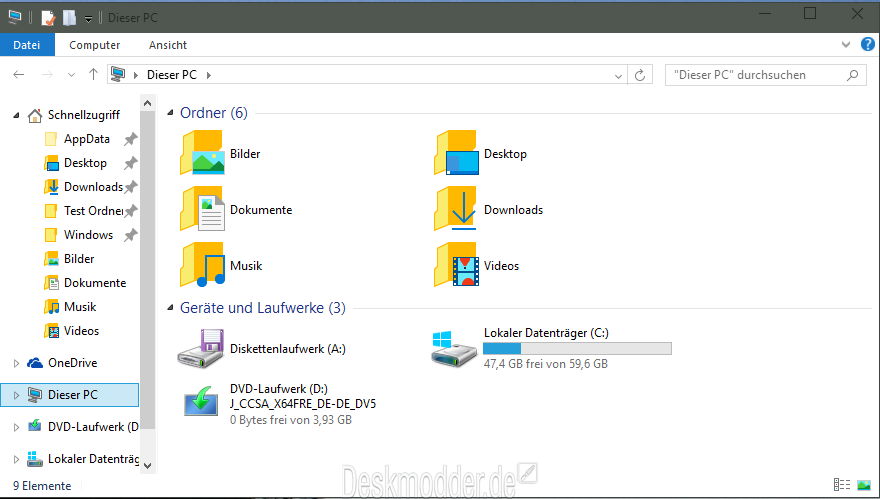Click the pin icon next to Windows
The image size is (880, 499).
pos(130,235)
